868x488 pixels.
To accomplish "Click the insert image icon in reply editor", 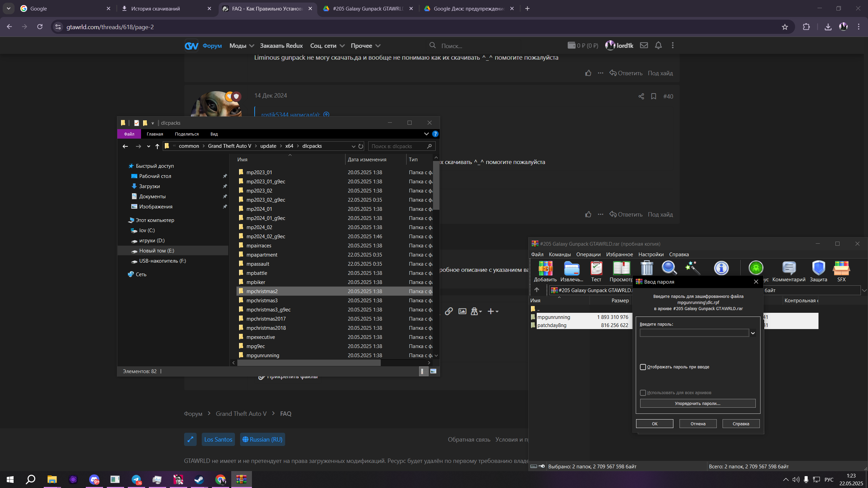I will [462, 311].
